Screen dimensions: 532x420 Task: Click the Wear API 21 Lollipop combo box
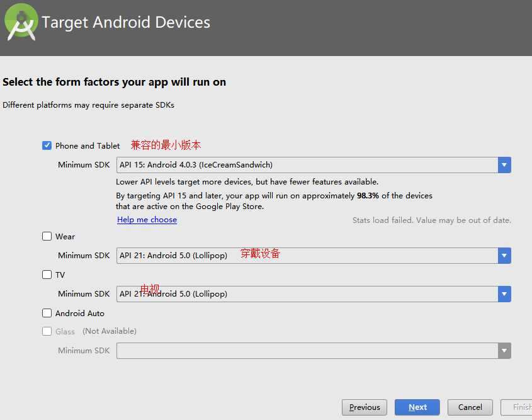coord(314,256)
